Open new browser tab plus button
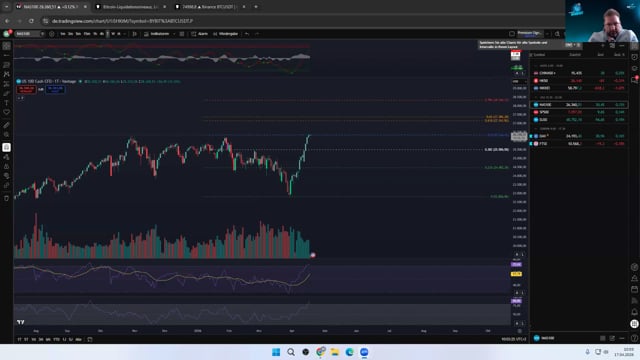This screenshot has width=640, height=360. tap(256, 7)
